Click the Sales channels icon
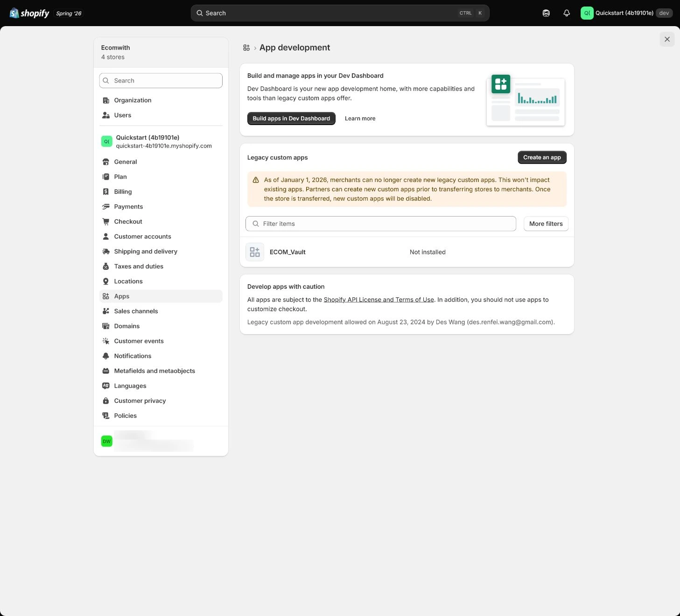This screenshot has width=680, height=616. pos(106,311)
